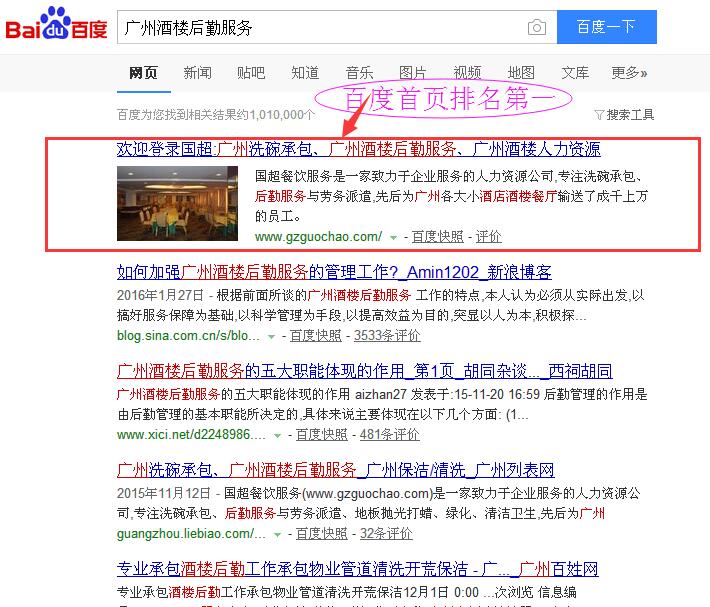Focus the search box containing 广州酒楼后勤服务

pyautogui.click(x=336, y=28)
